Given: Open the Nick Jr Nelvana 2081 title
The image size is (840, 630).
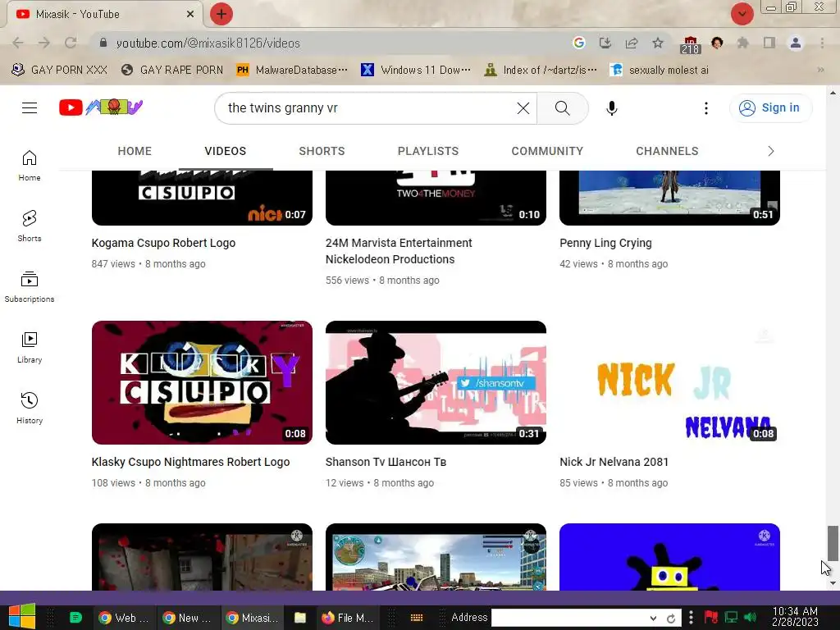Looking at the screenshot, I should click(614, 462).
